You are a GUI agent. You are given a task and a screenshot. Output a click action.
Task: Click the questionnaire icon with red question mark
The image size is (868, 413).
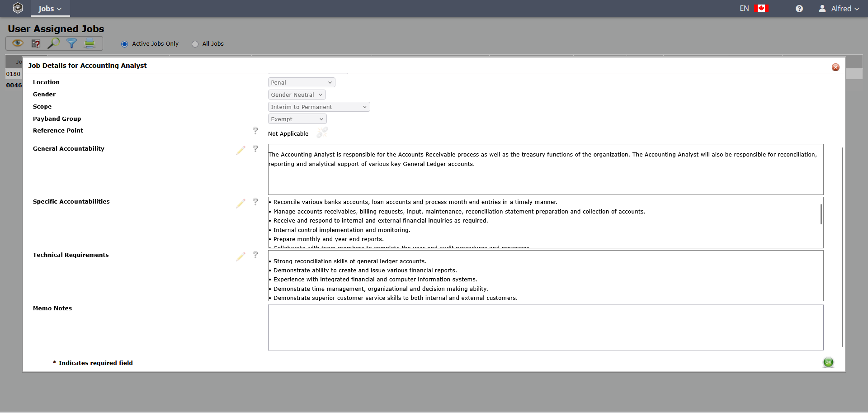(x=36, y=43)
